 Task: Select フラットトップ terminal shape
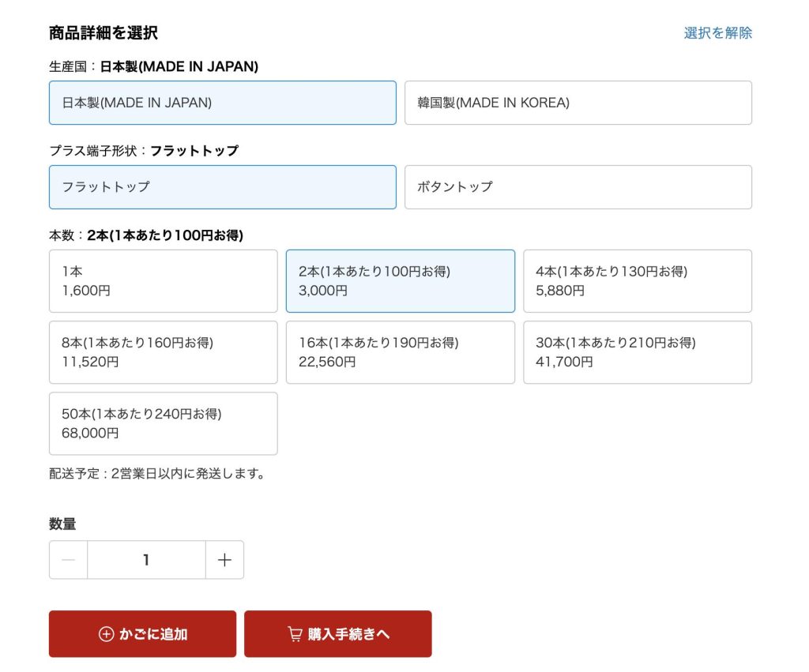pos(222,187)
